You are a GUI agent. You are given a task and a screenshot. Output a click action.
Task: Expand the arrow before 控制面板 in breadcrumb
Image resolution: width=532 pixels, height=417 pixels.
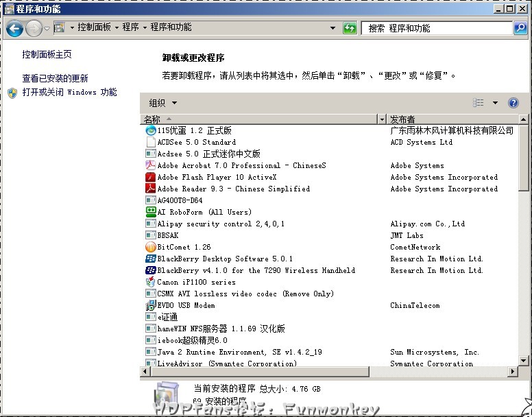(72, 28)
